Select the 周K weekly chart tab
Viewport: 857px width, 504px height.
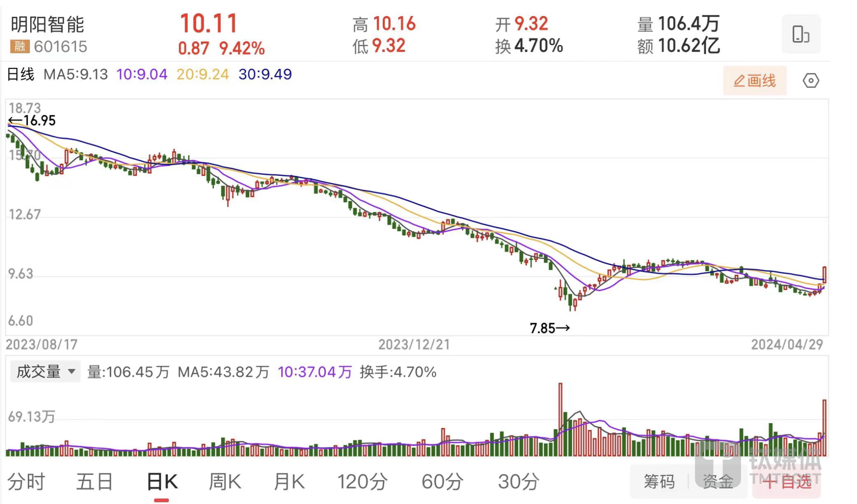tap(225, 481)
